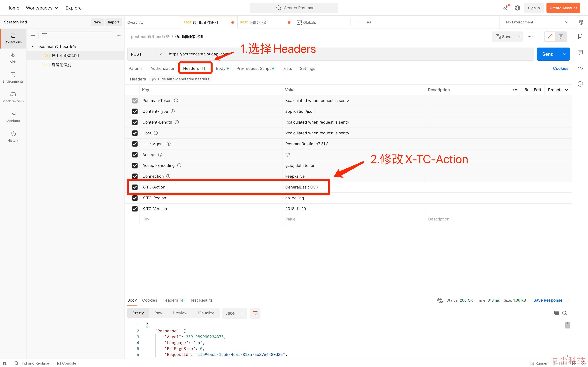Switch to pencil build mode icon
Screen dimensions: 588x367
point(550,37)
